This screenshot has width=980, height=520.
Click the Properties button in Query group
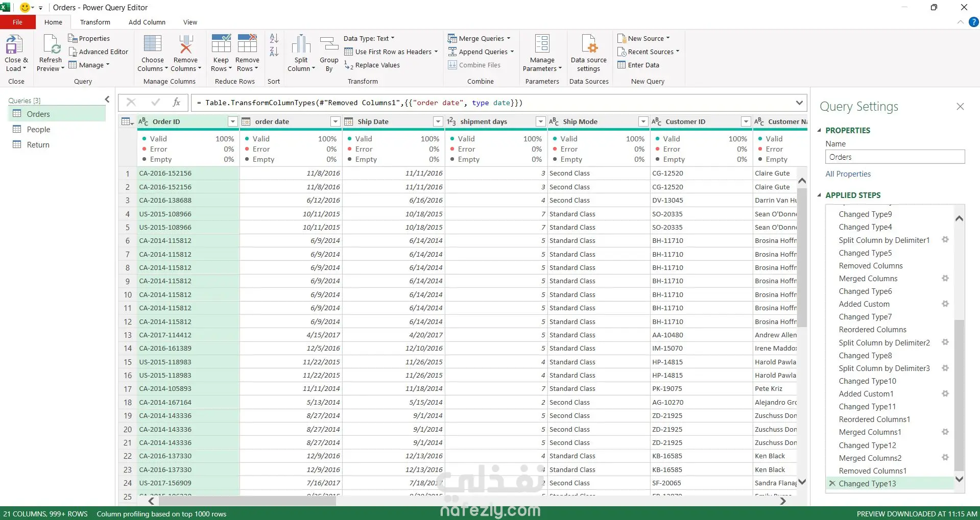click(89, 38)
